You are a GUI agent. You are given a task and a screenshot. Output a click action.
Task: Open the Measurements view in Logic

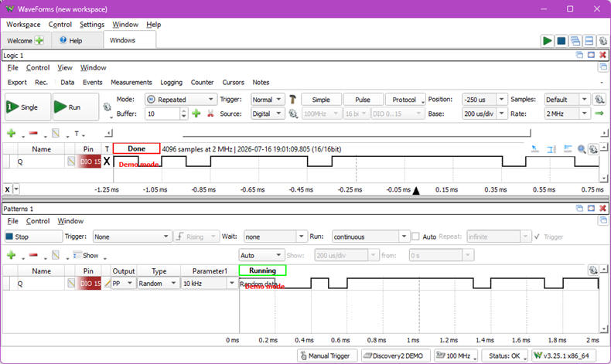[131, 82]
